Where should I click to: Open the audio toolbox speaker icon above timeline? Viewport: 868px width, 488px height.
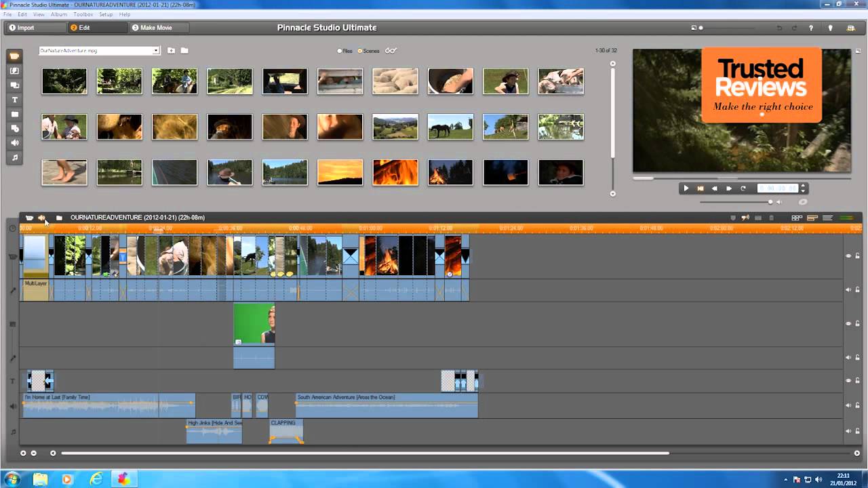tap(42, 218)
